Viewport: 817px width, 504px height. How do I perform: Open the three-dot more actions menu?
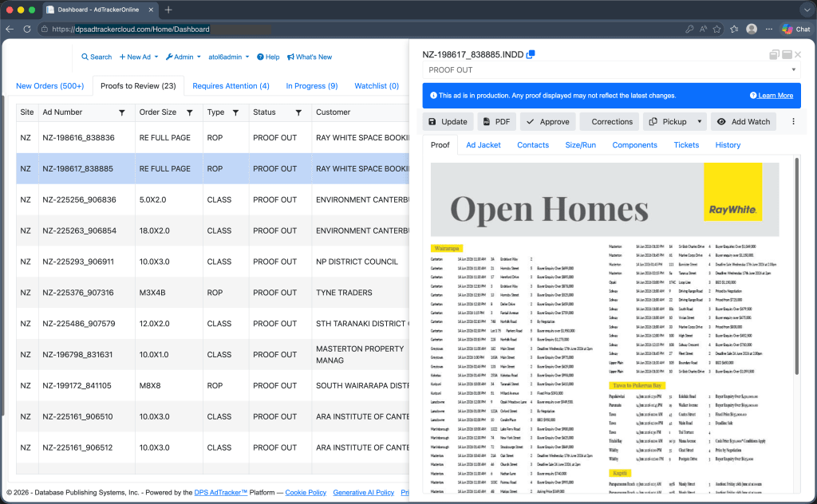click(x=793, y=121)
